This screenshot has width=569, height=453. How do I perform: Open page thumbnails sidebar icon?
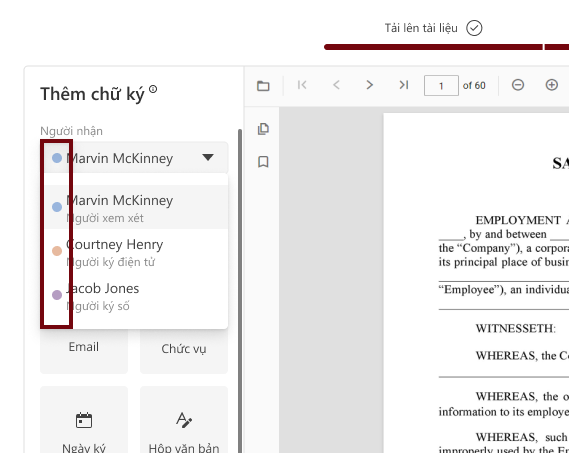point(263,129)
